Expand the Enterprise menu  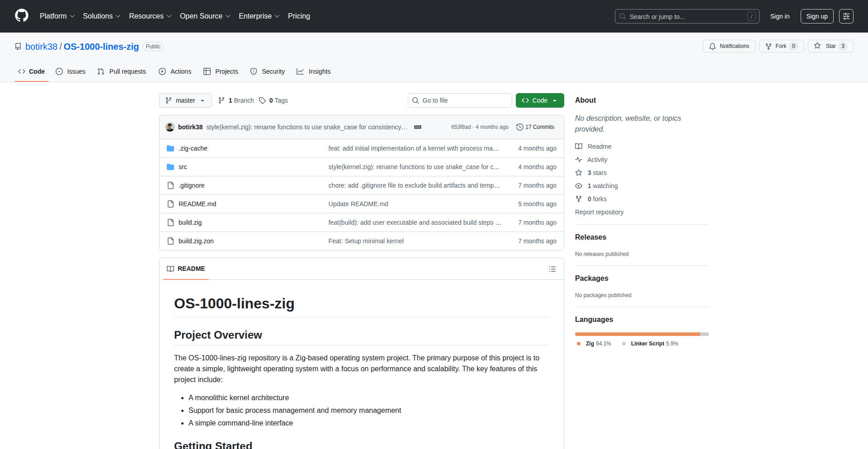click(259, 16)
